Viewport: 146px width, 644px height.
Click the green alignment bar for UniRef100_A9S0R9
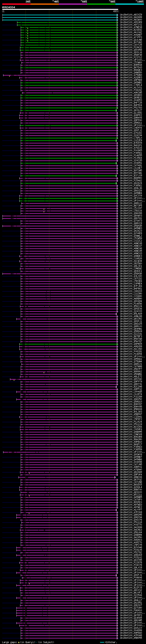coord(67,22)
